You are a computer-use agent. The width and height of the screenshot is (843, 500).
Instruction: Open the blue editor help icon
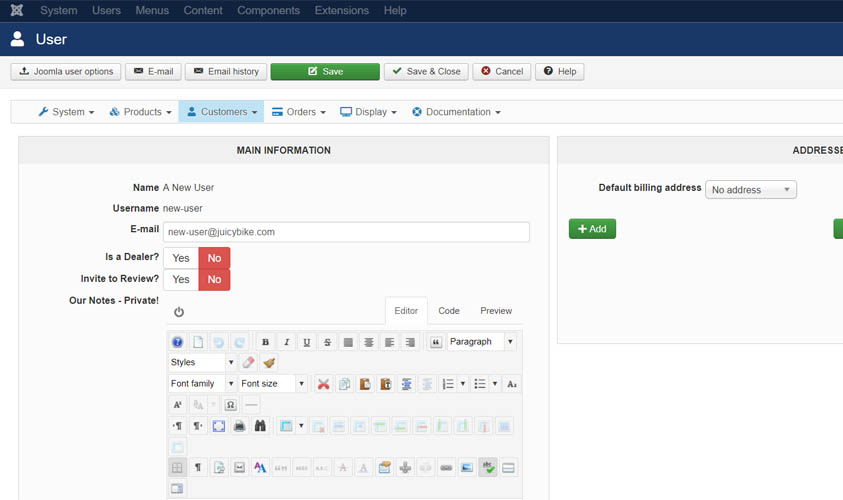click(x=177, y=342)
